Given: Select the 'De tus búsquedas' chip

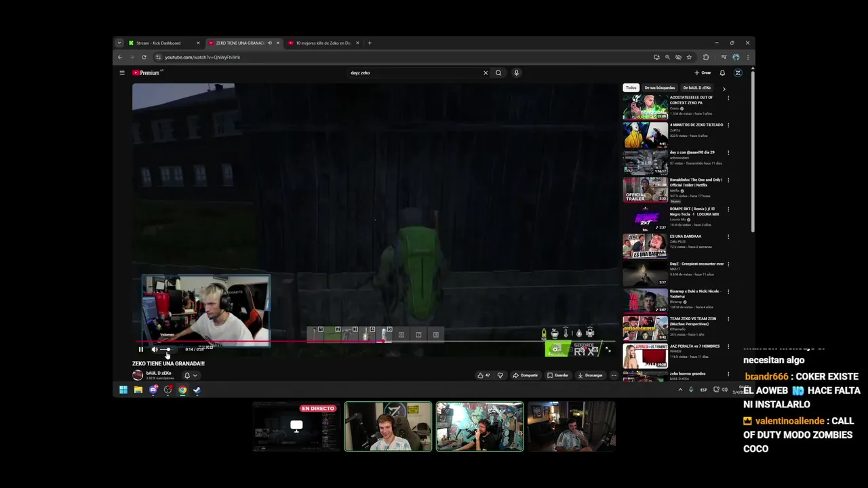Looking at the screenshot, I should pyautogui.click(x=660, y=87).
